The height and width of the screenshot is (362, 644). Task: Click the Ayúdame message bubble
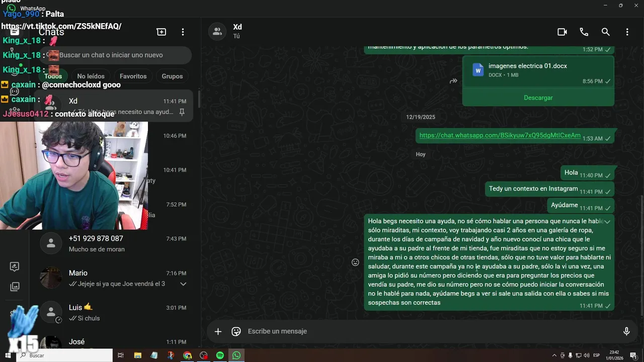pos(581,206)
